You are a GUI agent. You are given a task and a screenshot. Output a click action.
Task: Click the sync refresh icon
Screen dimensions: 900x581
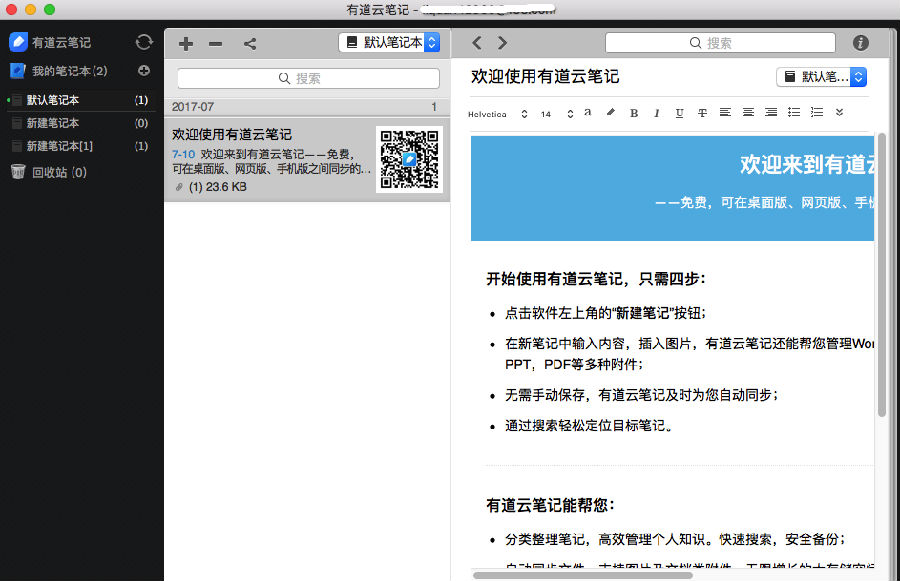pos(144,42)
